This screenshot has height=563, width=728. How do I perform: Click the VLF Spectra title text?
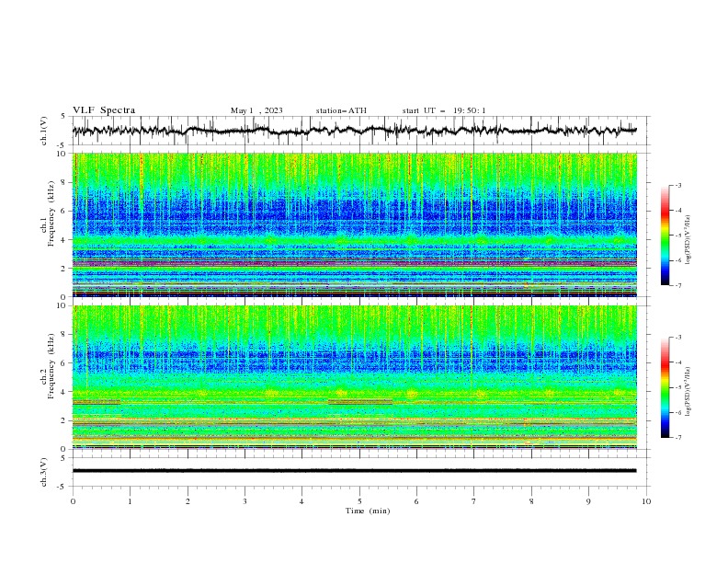click(104, 110)
